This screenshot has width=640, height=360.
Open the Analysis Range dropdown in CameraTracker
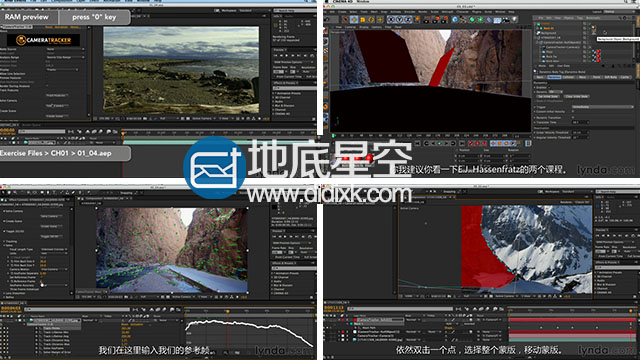point(65,57)
